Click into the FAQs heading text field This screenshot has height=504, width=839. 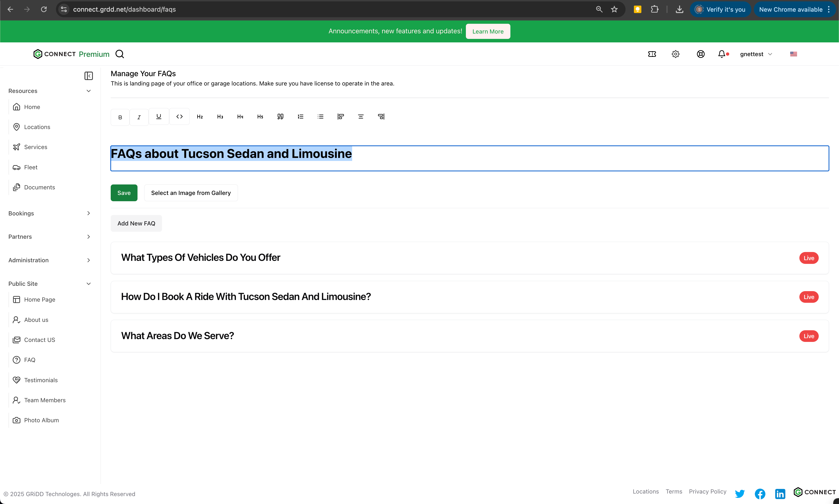pos(469,158)
